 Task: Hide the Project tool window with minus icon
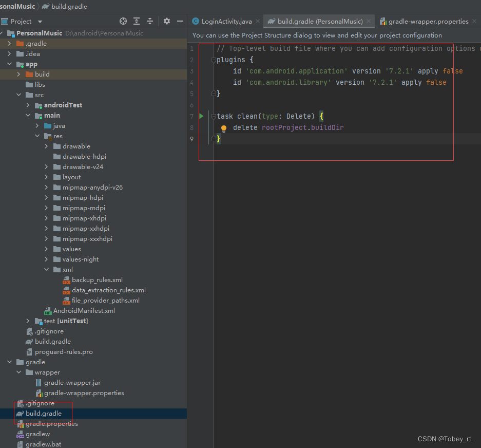click(180, 21)
